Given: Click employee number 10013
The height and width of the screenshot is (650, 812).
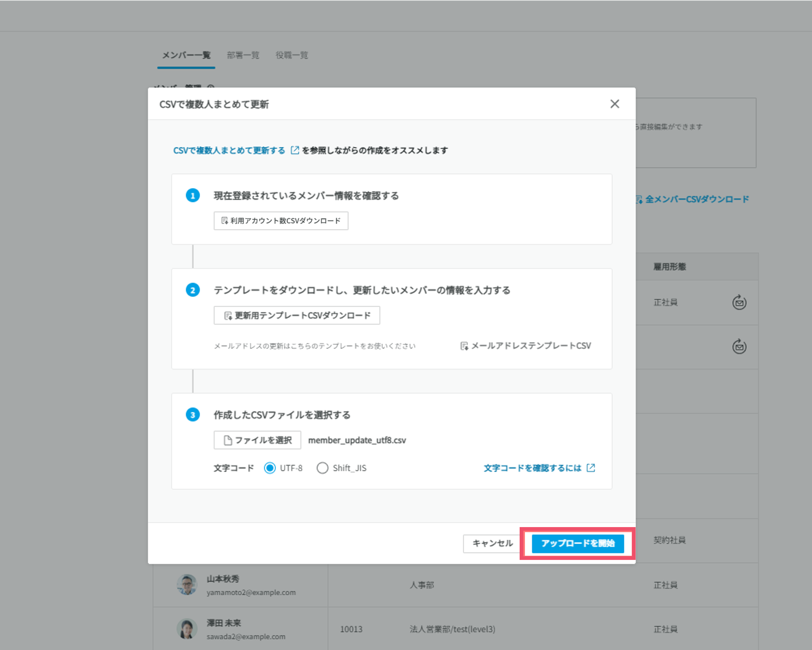Looking at the screenshot, I should coord(351,629).
